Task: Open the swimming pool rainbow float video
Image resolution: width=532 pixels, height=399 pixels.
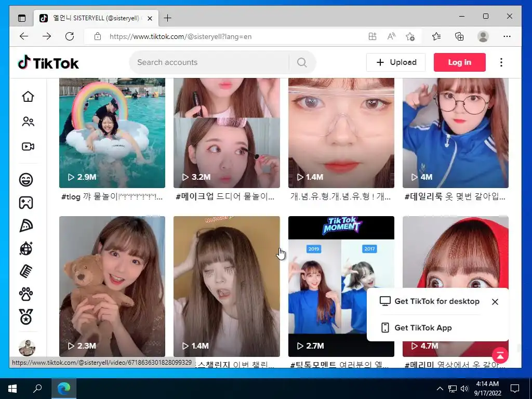Action: (x=112, y=133)
